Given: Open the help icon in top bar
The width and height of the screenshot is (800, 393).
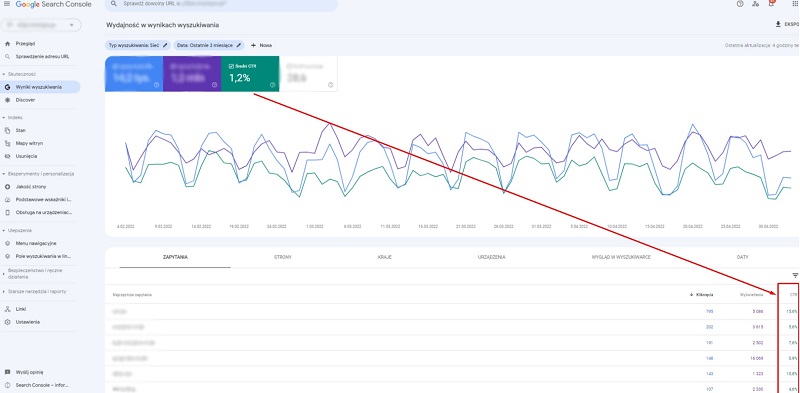Looking at the screenshot, I should [x=740, y=4].
